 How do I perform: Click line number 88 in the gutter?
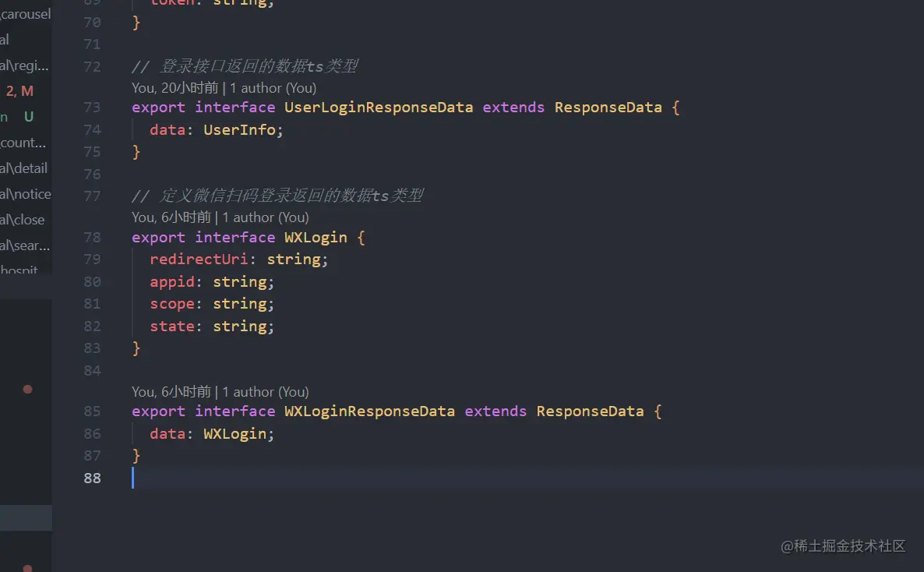[x=92, y=478]
